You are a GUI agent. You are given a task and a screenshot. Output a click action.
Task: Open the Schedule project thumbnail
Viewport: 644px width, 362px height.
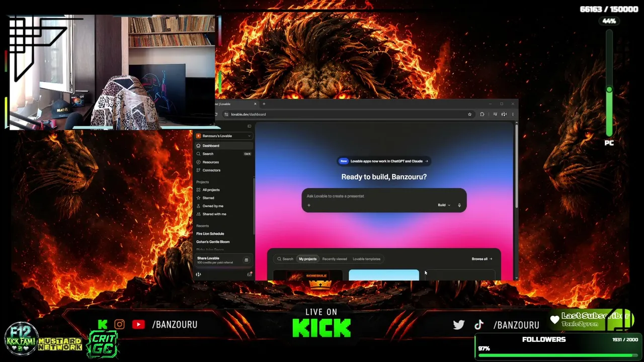[308, 275]
